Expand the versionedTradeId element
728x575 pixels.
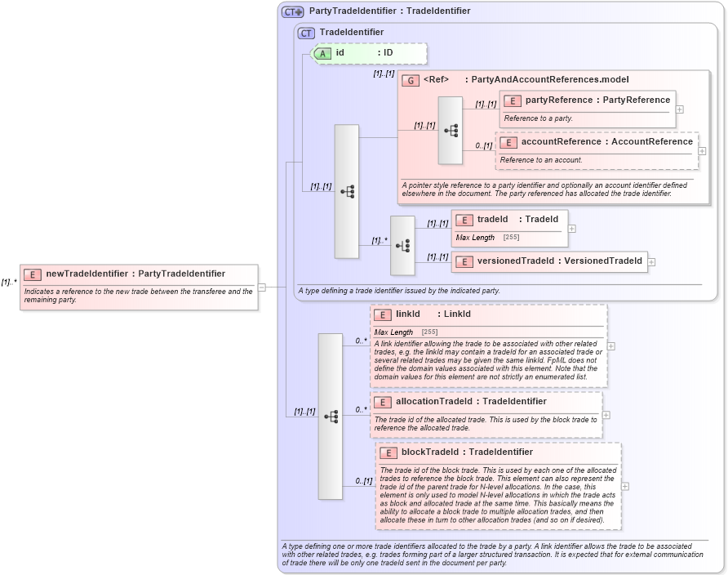[x=651, y=262]
